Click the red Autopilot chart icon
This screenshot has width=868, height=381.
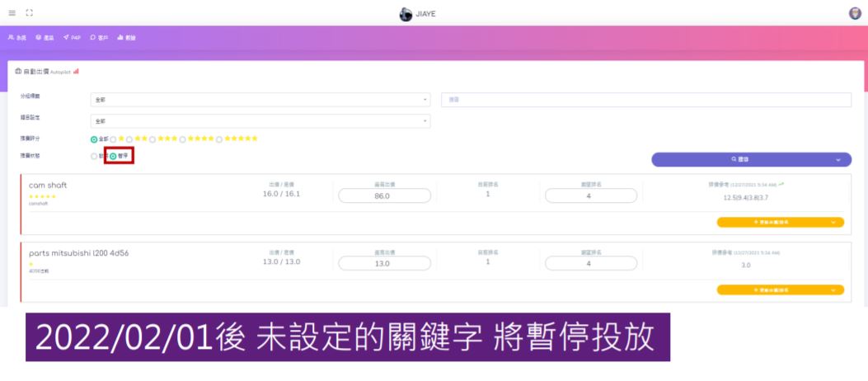[x=77, y=72]
